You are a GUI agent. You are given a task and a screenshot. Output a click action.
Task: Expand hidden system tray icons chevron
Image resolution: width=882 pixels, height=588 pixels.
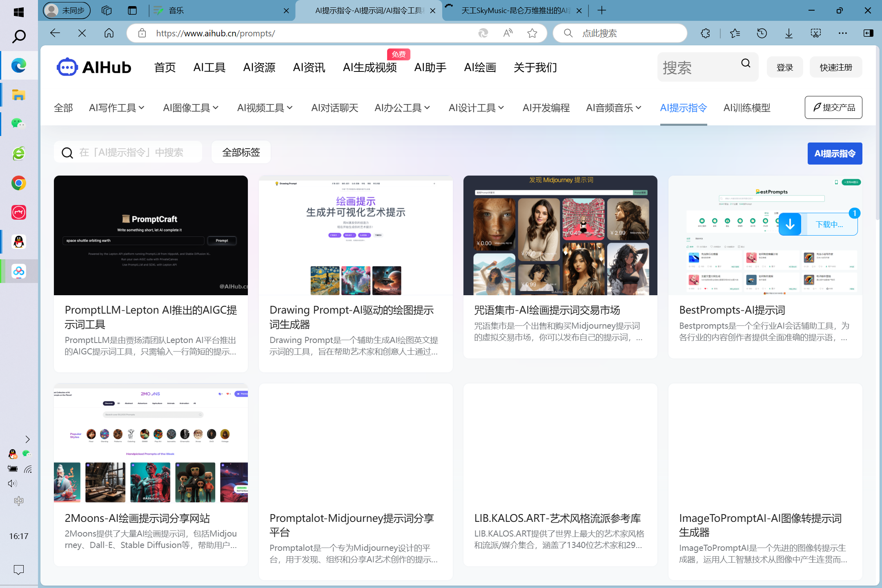pyautogui.click(x=27, y=439)
